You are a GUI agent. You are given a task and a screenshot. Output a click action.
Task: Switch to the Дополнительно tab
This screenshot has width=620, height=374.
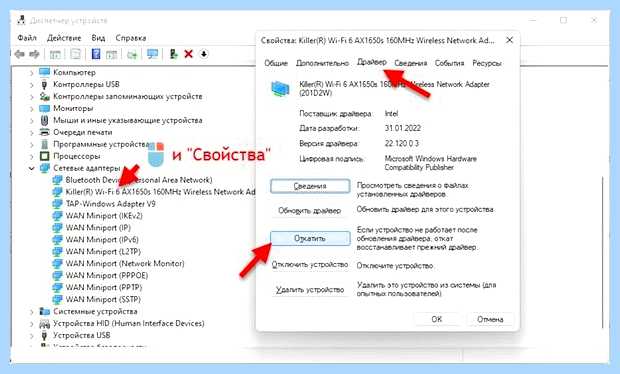323,63
